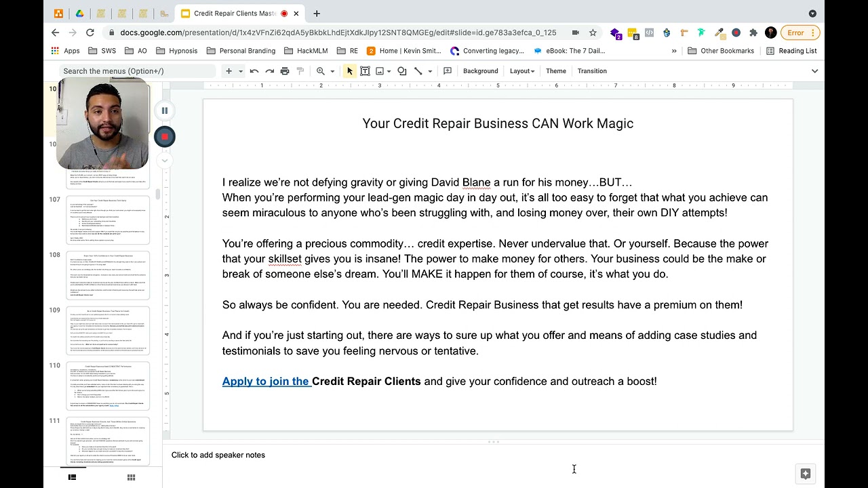Bookmark this page with star icon

(x=593, y=33)
